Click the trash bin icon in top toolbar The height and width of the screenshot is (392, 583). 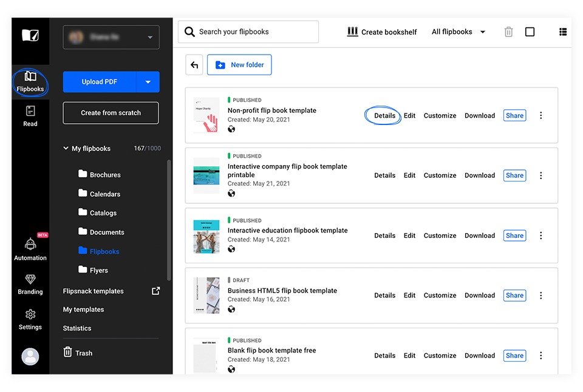(x=509, y=32)
